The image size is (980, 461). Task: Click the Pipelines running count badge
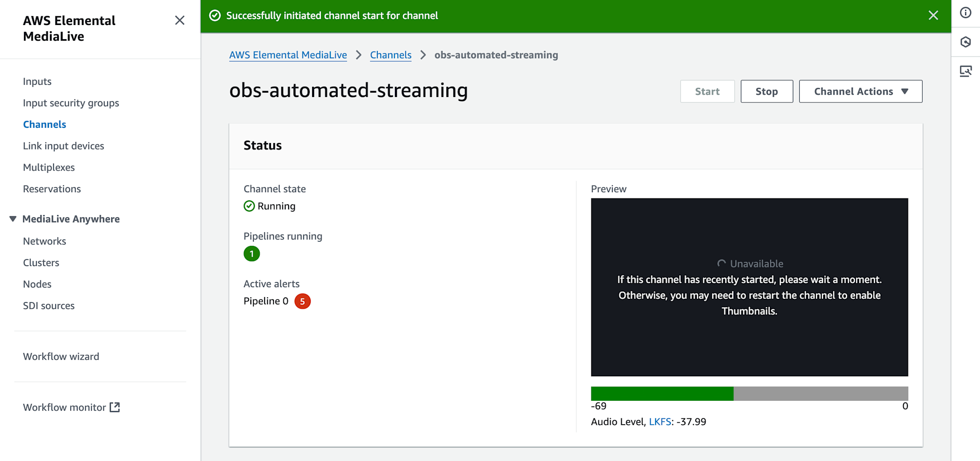[251, 254]
